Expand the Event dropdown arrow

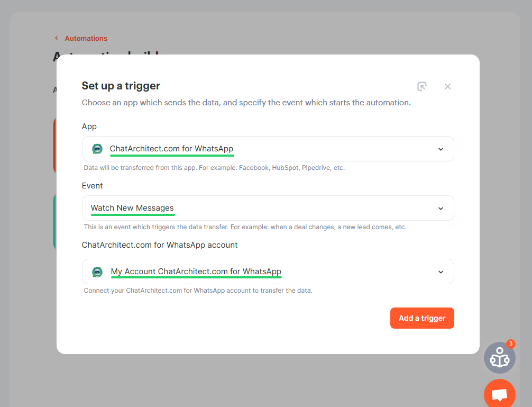441,209
